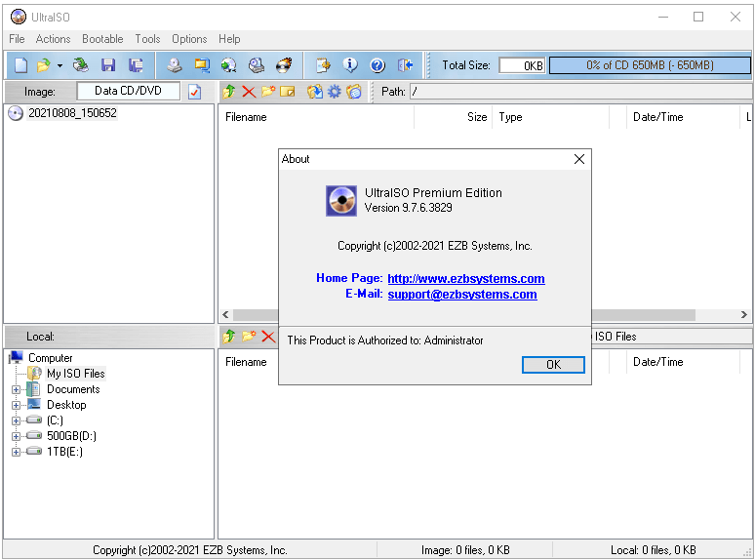755x560 pixels.
Task: Select My ISO Files in local tree
Action: click(x=75, y=374)
